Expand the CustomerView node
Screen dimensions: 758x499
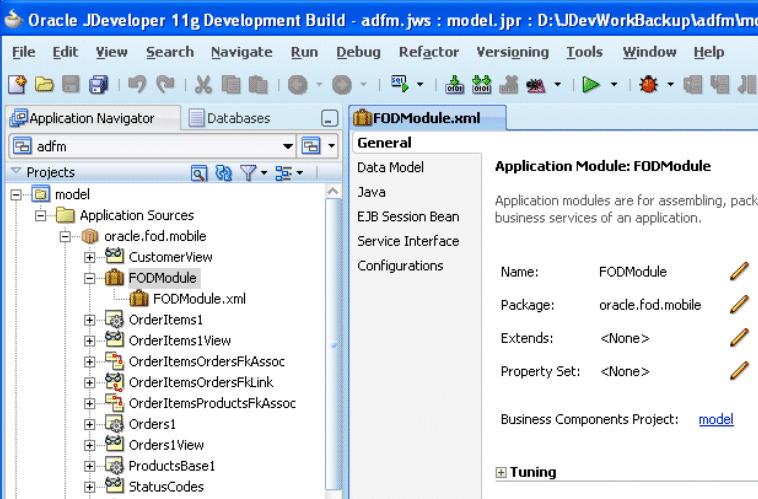click(89, 257)
